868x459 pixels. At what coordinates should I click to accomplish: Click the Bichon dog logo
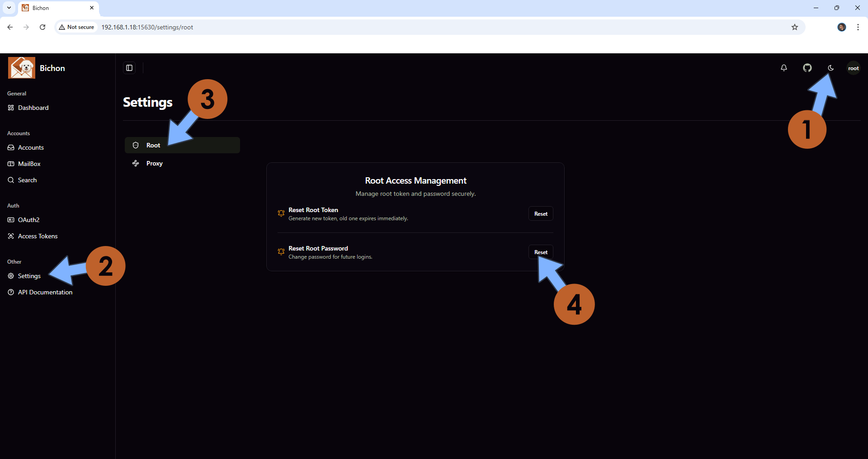(x=21, y=67)
